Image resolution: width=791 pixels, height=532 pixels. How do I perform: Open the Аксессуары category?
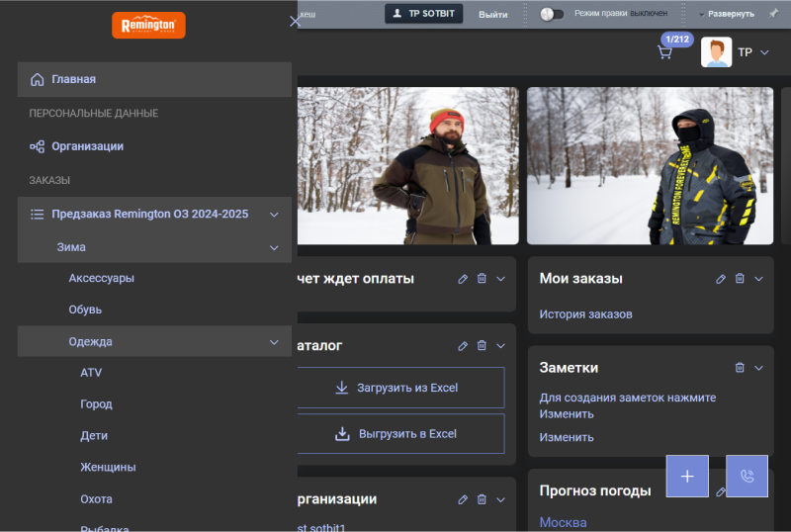[102, 278]
